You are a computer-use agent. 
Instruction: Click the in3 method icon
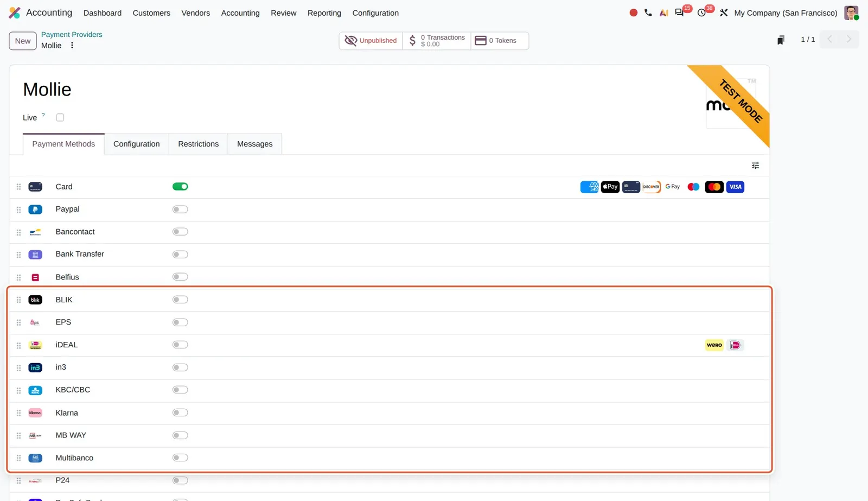(x=35, y=368)
